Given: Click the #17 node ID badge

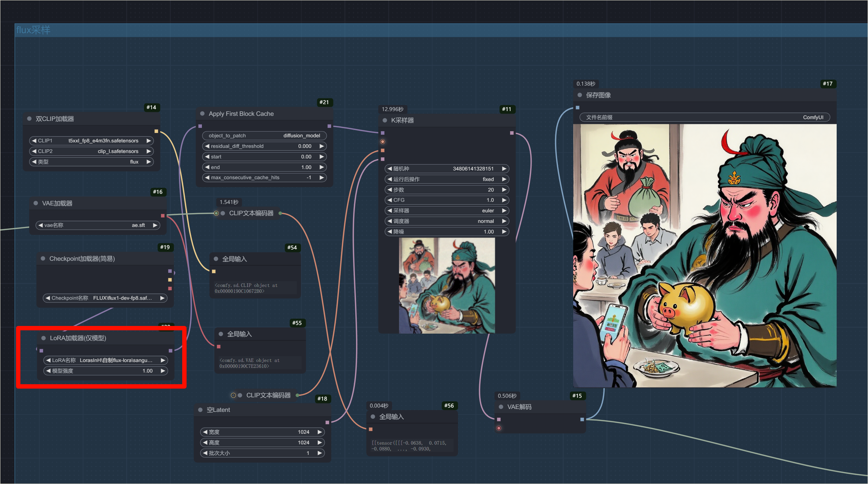Looking at the screenshot, I should click(x=828, y=84).
